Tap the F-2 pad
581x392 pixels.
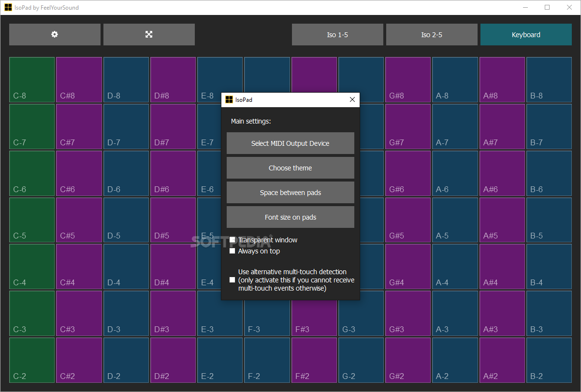point(267,361)
